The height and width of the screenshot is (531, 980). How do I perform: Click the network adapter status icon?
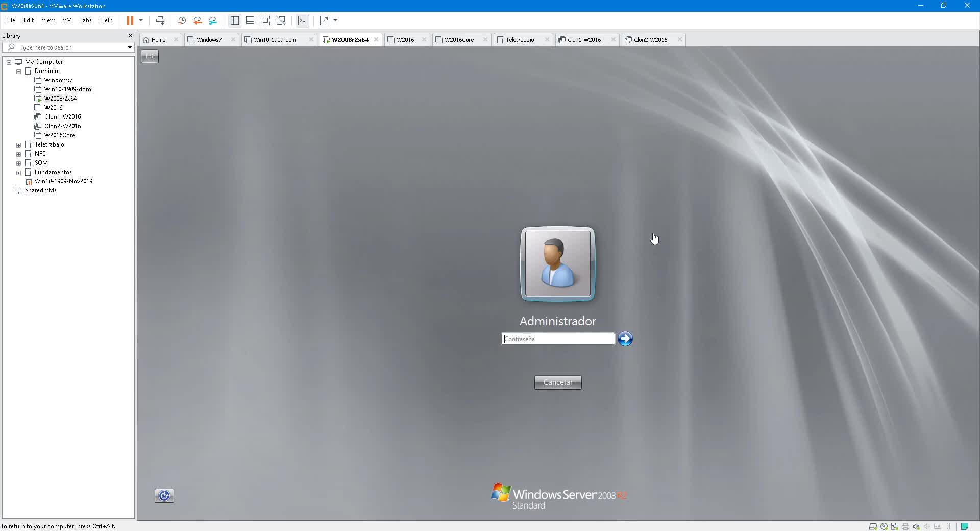coord(895,526)
